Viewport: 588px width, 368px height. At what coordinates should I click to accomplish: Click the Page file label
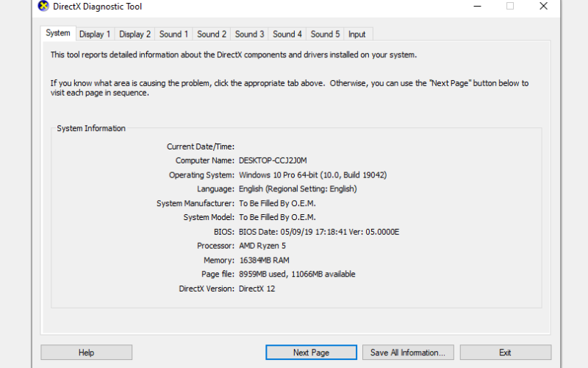point(218,274)
